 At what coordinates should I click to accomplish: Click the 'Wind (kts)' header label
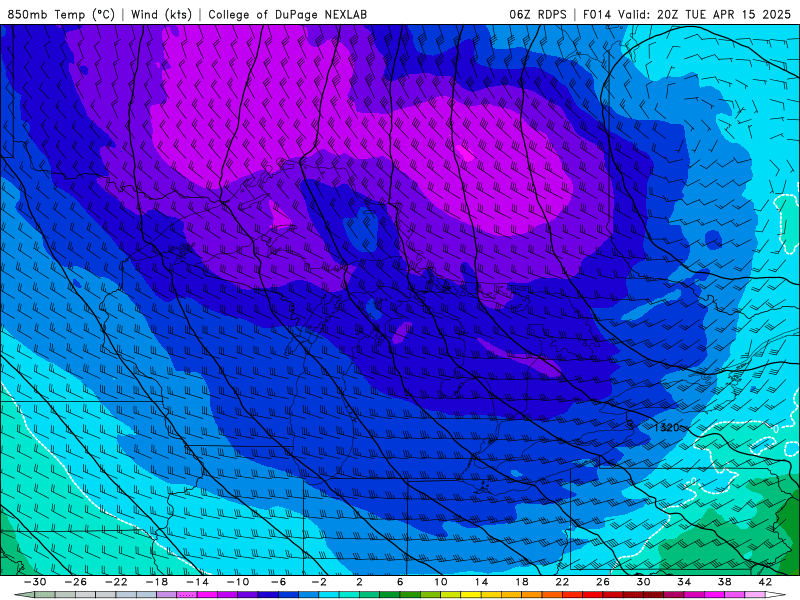(x=161, y=14)
